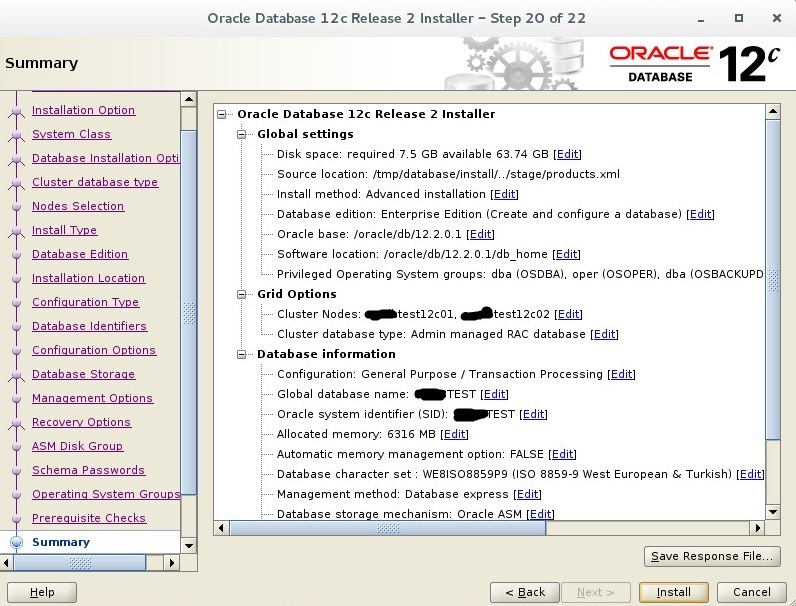Edit the Database edition setting
This screenshot has height=606, width=796.
[x=700, y=214]
